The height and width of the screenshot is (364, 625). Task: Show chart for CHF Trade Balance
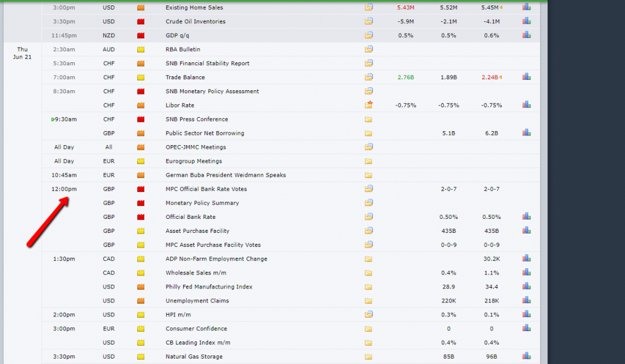[527, 76]
